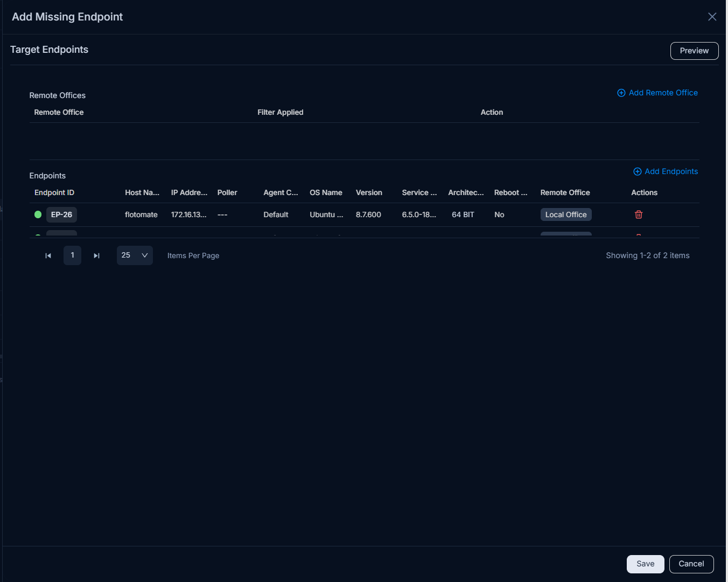Viewport: 728px width, 582px height.
Task: Click the green status dot for EP-26
Action: [38, 214]
